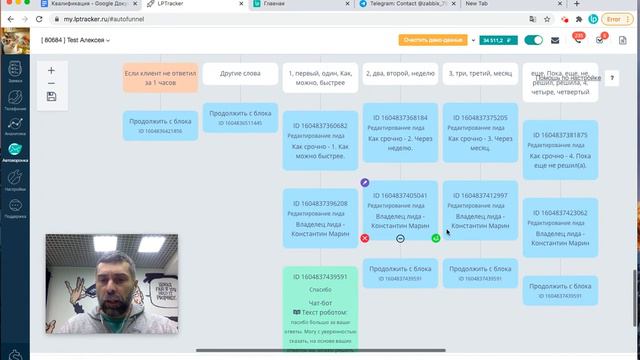
Task: Click the red dots extension icon
Action: point(565,19)
